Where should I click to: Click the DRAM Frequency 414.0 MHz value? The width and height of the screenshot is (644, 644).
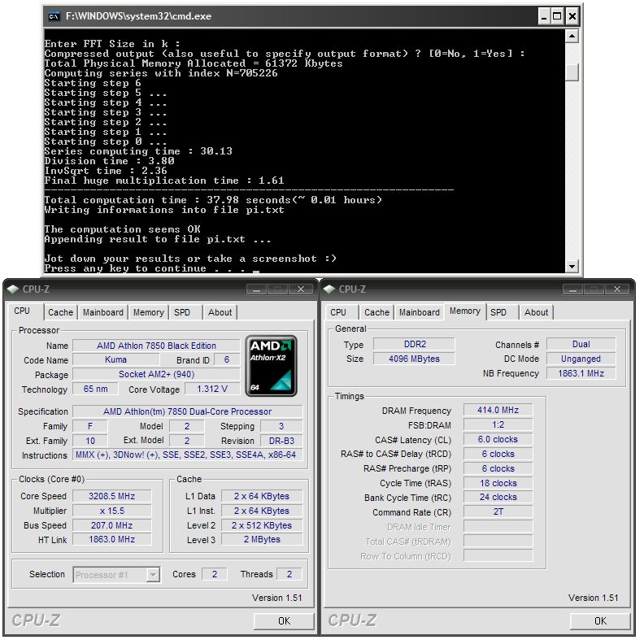coord(498,410)
